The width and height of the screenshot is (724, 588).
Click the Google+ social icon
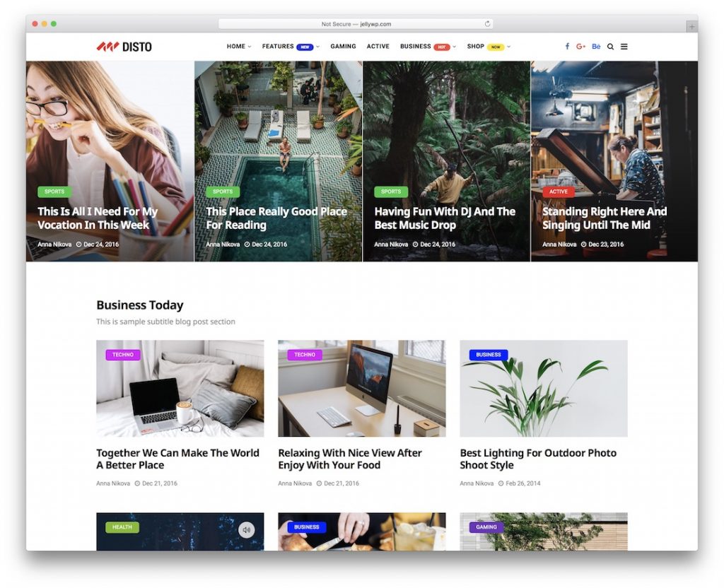581,46
